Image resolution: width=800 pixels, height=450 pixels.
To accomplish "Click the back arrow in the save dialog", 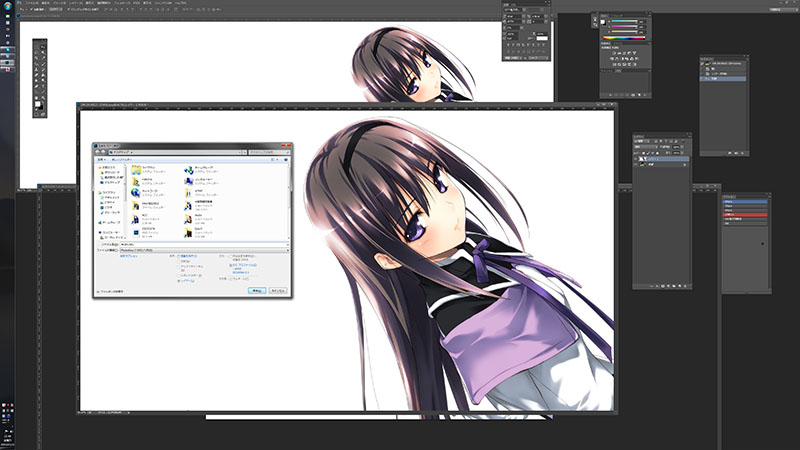I will coord(97,152).
